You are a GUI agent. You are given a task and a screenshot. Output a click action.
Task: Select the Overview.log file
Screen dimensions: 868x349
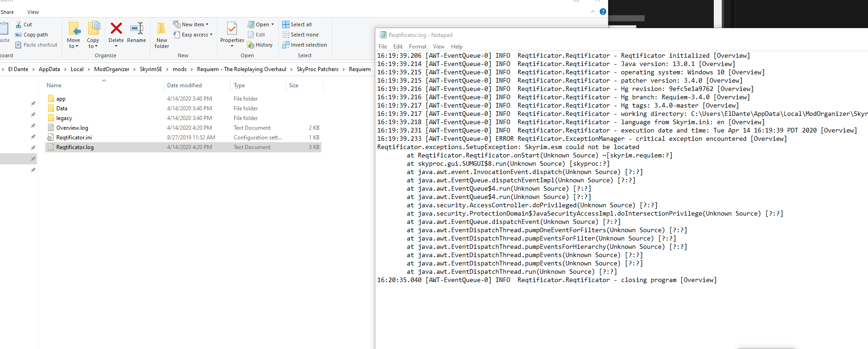[x=183, y=128]
